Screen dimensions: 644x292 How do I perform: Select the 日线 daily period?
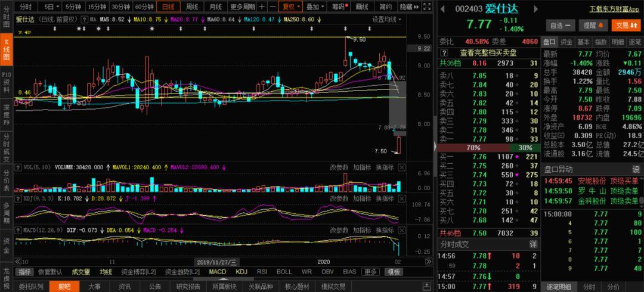pos(168,7)
